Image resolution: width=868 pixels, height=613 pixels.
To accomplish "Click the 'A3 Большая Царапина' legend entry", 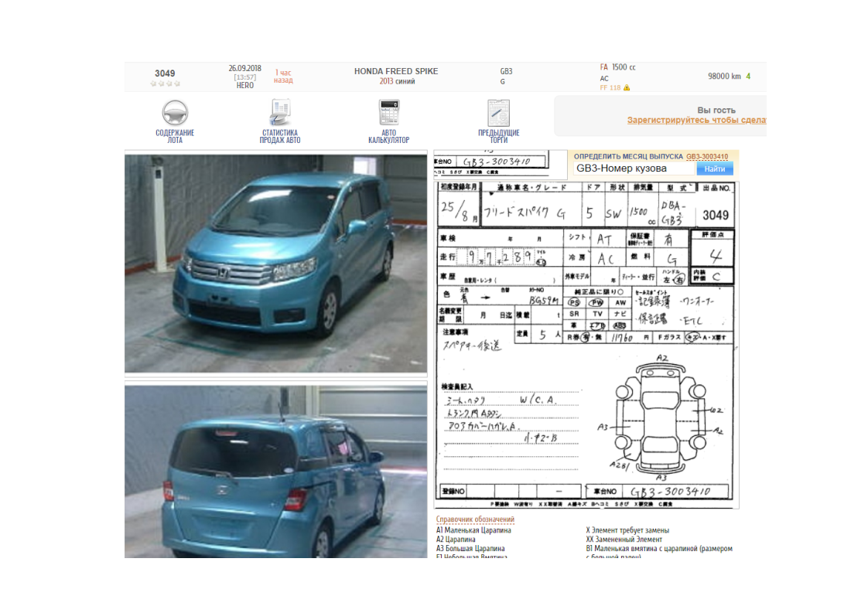I will pyautogui.click(x=470, y=548).
